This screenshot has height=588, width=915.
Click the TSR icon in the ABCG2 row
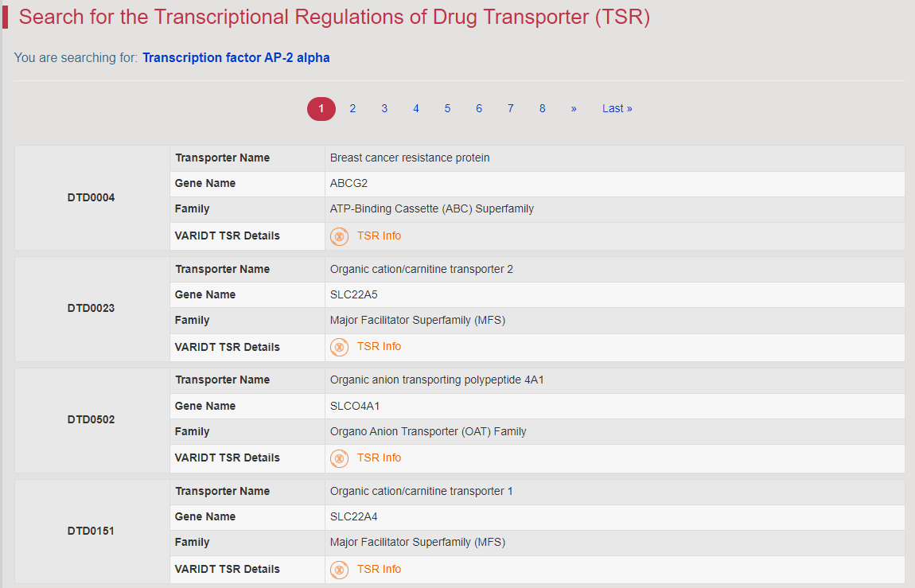339,236
